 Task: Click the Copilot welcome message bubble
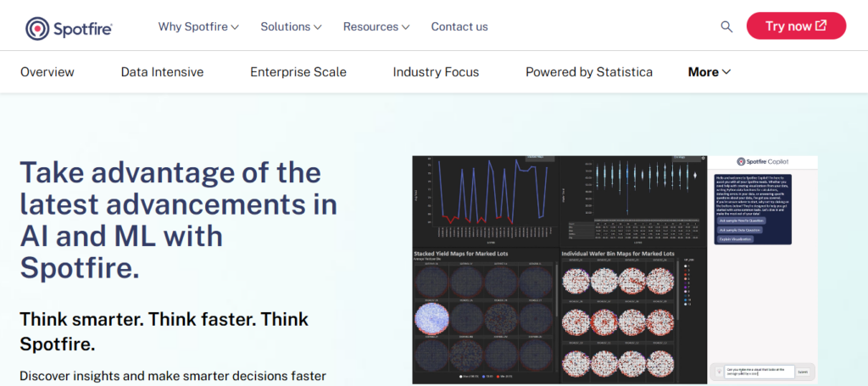click(753, 209)
